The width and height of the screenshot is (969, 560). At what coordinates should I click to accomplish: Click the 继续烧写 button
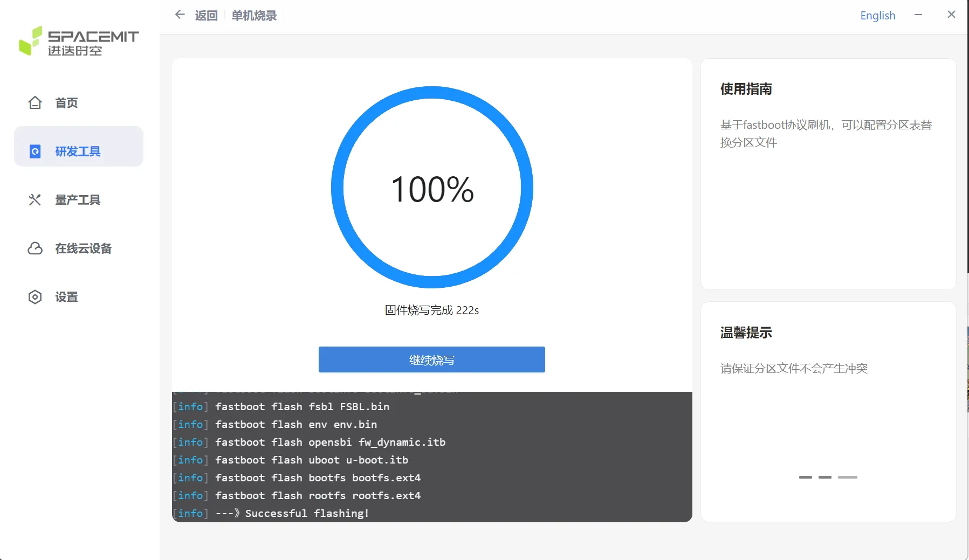point(432,359)
